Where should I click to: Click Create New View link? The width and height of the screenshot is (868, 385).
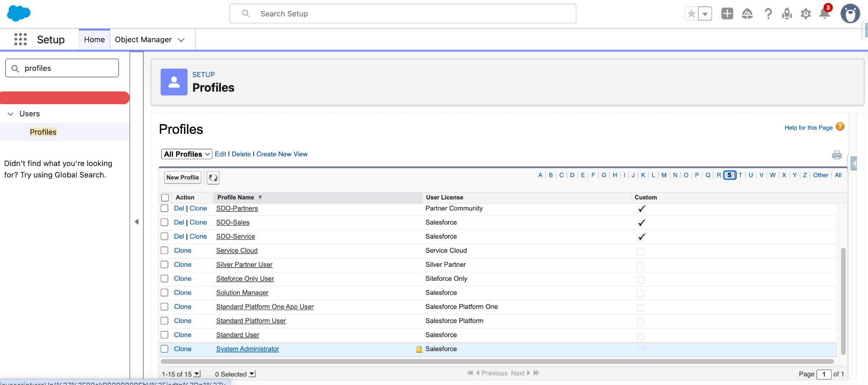tap(282, 154)
